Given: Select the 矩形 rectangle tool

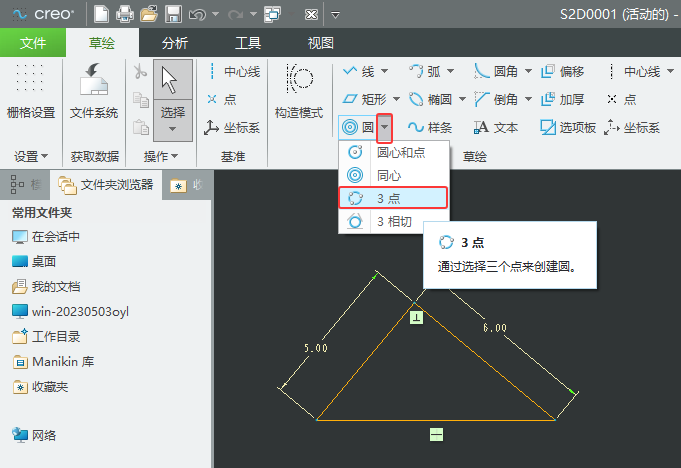Looking at the screenshot, I should pos(365,99).
